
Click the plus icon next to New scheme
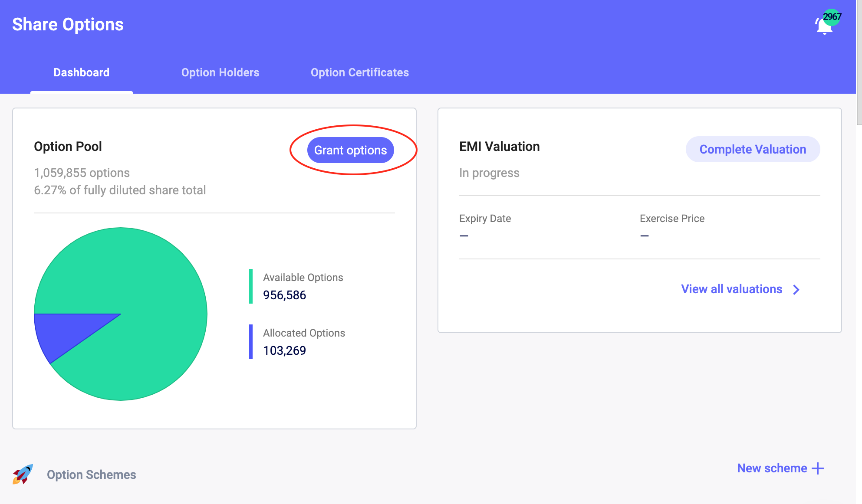pos(818,468)
